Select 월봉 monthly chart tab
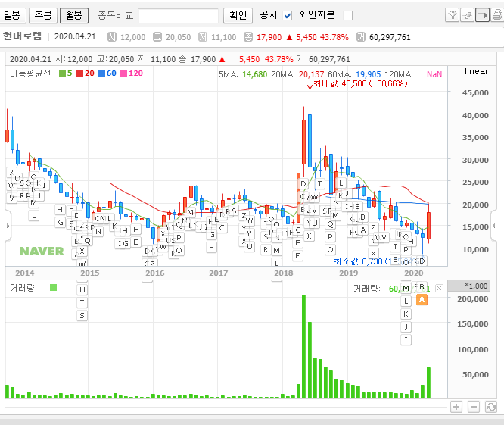The width and height of the screenshot is (504, 425). (74, 15)
